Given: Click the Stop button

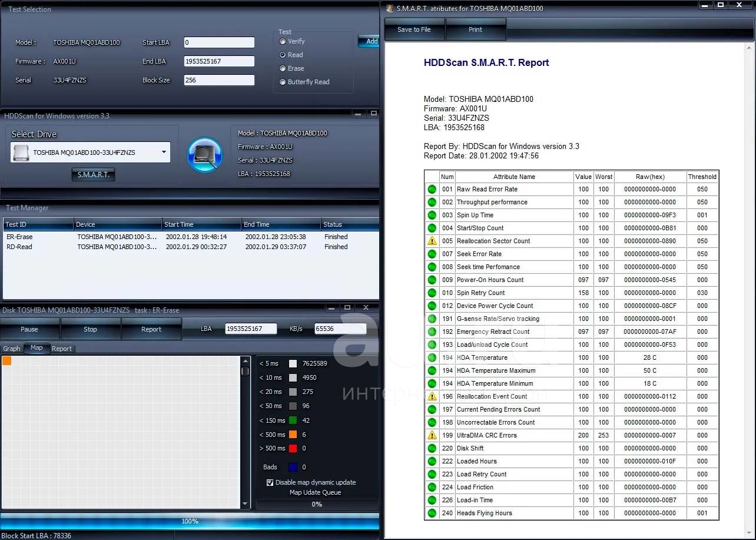Looking at the screenshot, I should (90, 329).
